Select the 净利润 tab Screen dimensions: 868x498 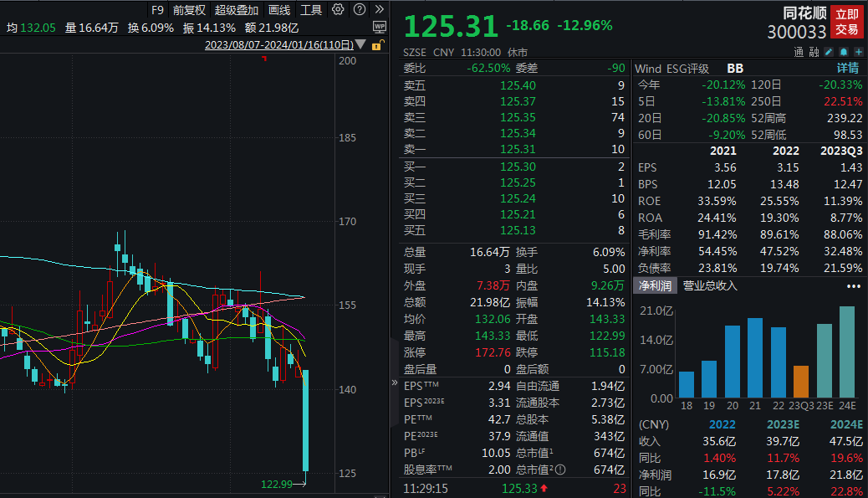pyautogui.click(x=655, y=286)
